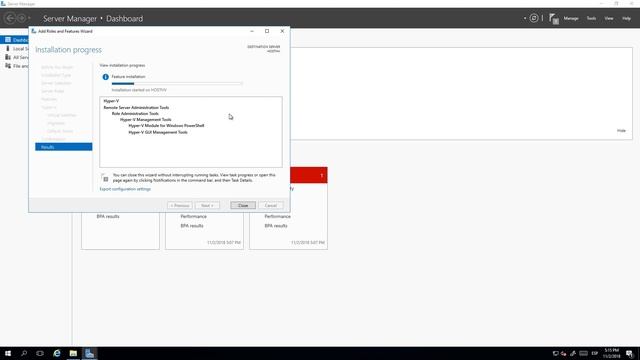This screenshot has height=360, width=640.
Task: Click the Confirmation step in wizard sidebar
Action: pos(53,139)
